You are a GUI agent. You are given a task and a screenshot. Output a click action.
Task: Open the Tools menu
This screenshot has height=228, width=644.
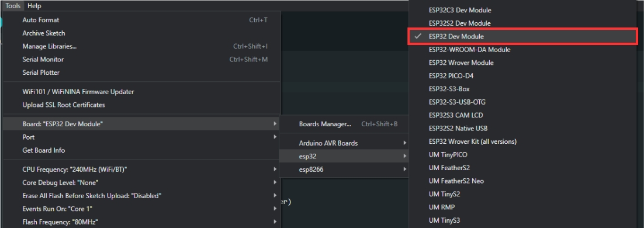pos(13,6)
